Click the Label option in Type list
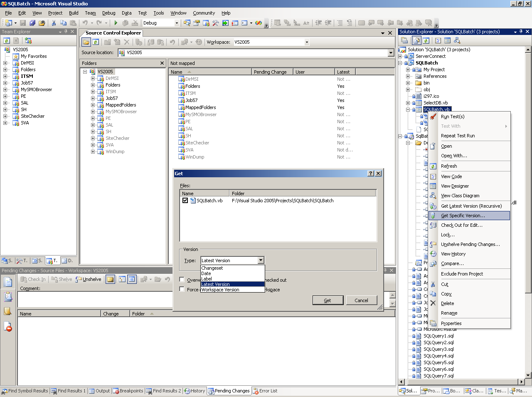The width and height of the screenshot is (532, 397). click(232, 279)
